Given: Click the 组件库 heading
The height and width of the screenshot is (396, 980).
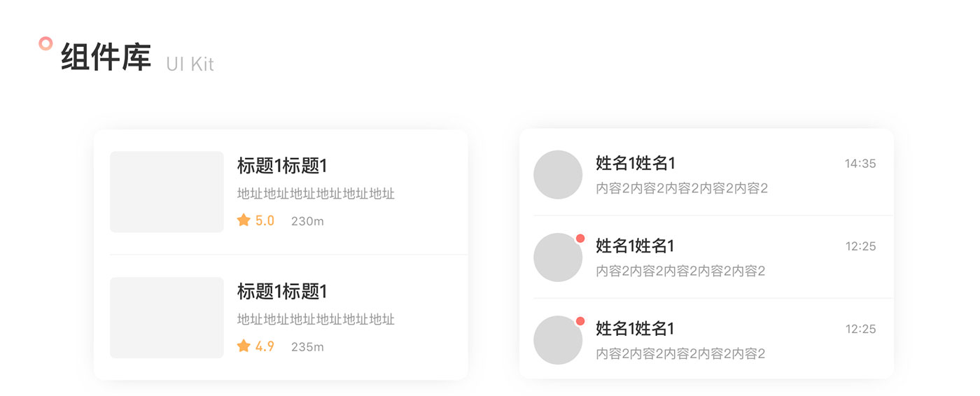Looking at the screenshot, I should pyautogui.click(x=106, y=57).
